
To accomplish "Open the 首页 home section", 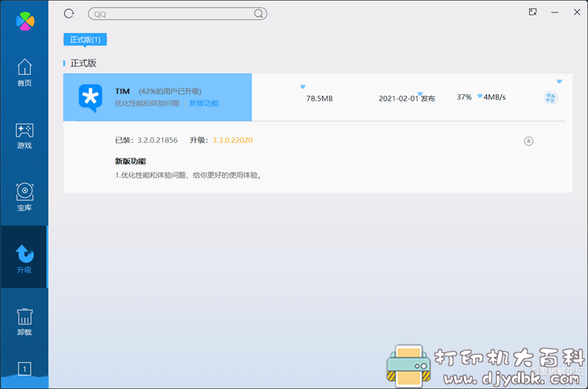I will pyautogui.click(x=24, y=73).
